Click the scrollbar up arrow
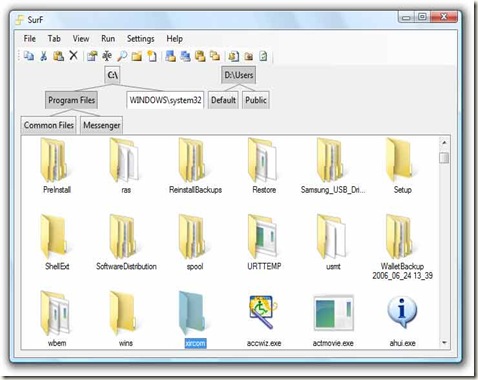478x380 pixels. pyautogui.click(x=444, y=143)
